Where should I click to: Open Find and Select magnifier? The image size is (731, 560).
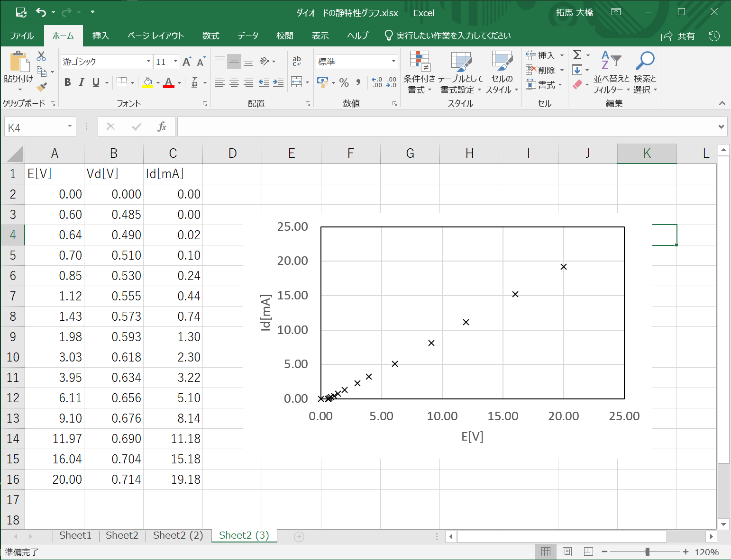[x=645, y=72]
